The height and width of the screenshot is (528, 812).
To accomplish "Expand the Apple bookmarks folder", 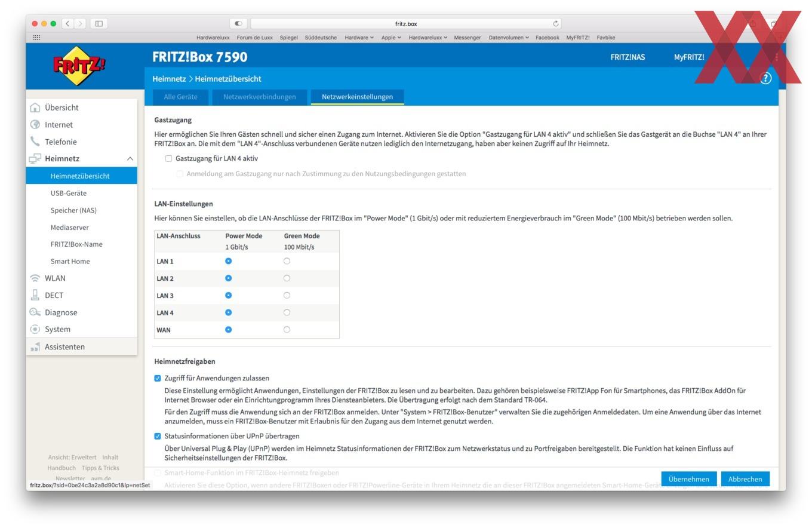I will 391,38.
